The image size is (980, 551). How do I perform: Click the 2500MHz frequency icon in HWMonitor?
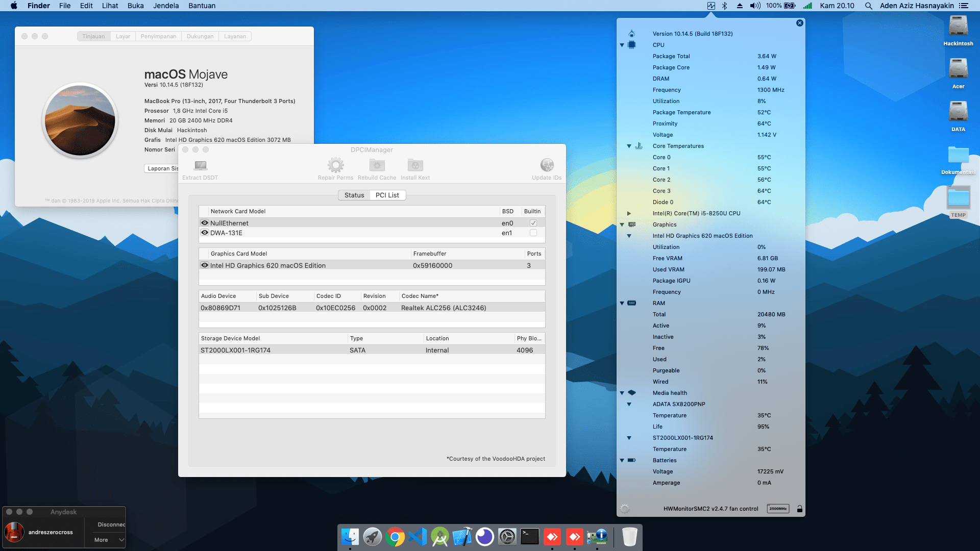[778, 509]
